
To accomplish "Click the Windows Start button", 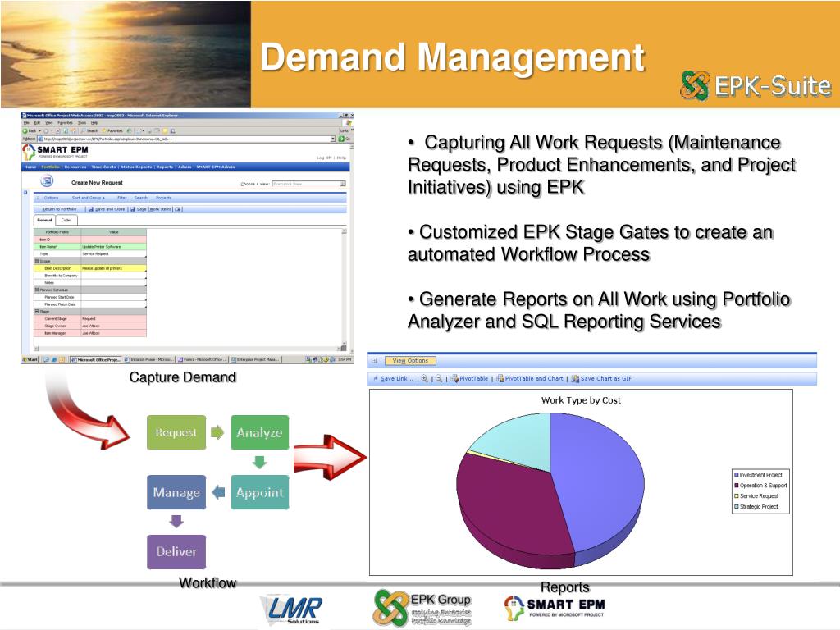I will (30, 359).
